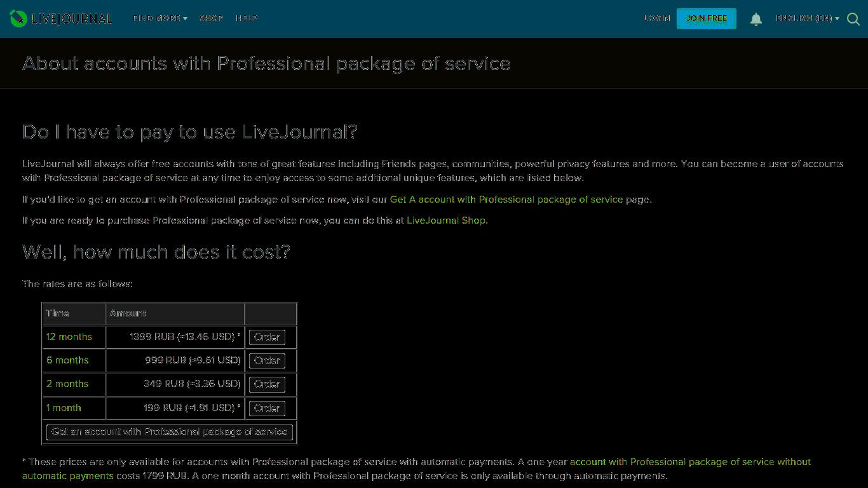Open account without automatic payments link
Viewport: 868px width, 488px height.
(x=416, y=469)
